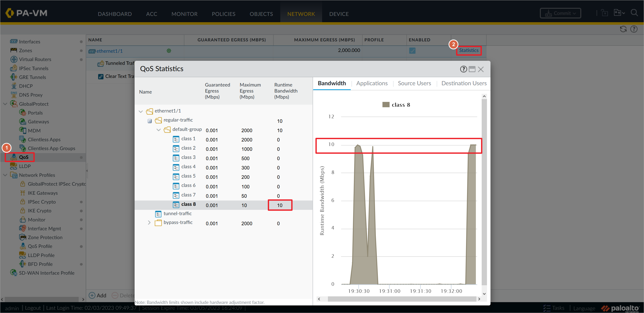Toggle the Enabled checkbox for ethernet1/1
Image resolution: width=644 pixels, height=313 pixels.
coord(412,51)
